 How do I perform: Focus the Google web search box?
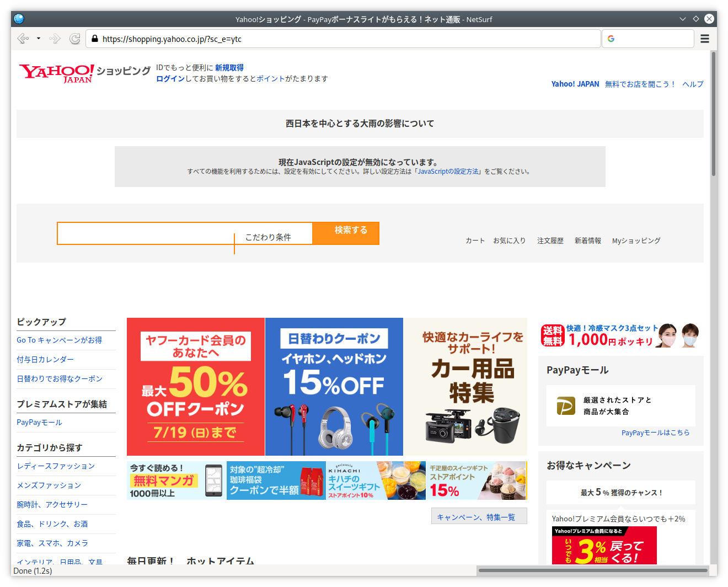pyautogui.click(x=648, y=39)
